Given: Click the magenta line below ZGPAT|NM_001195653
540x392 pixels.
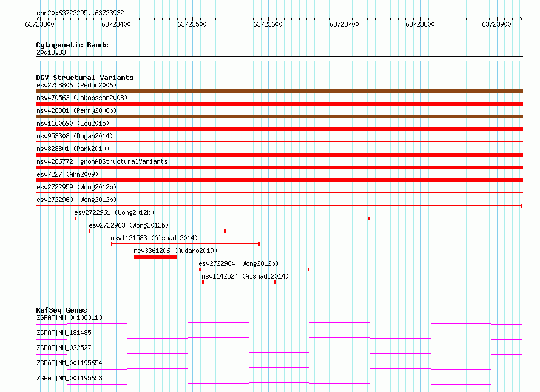Looking at the screenshot, I should coord(279,384).
